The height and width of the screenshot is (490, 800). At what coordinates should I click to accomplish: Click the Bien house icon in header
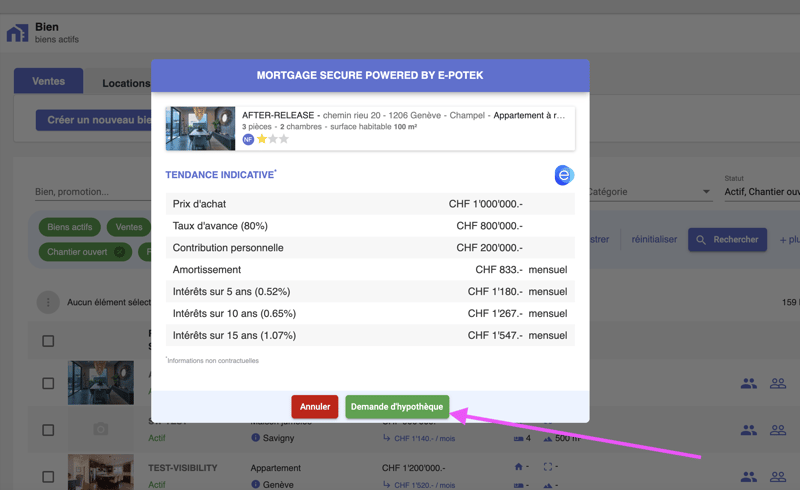point(17,33)
